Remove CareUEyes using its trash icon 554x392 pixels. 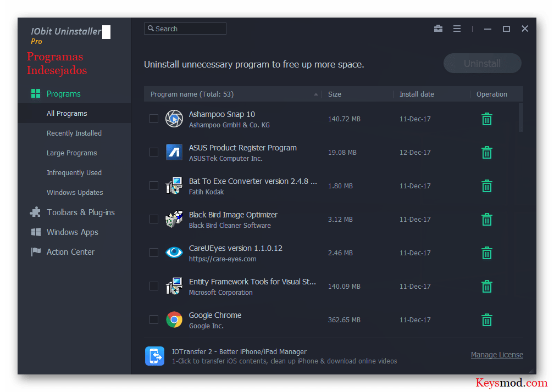(x=486, y=253)
